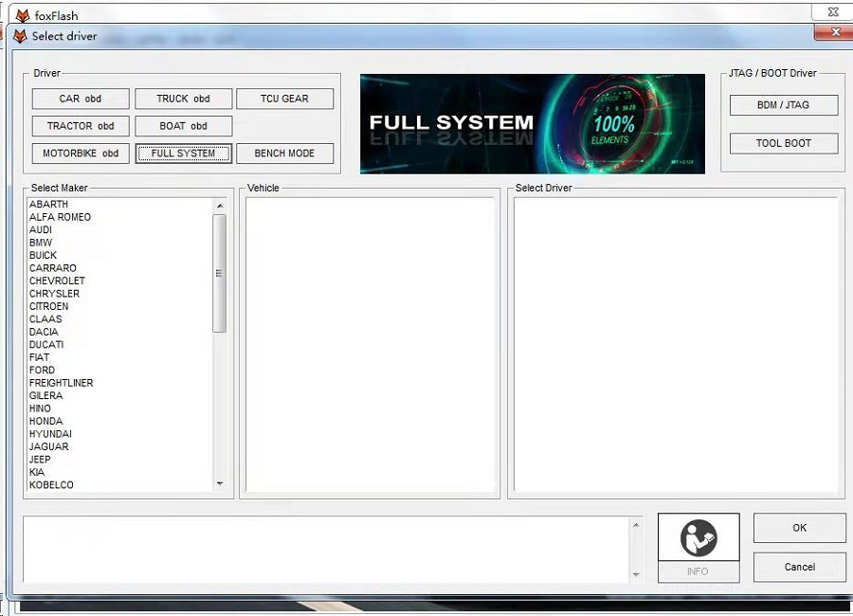
Task: Select the TRUCK obd driver button
Action: pos(183,99)
